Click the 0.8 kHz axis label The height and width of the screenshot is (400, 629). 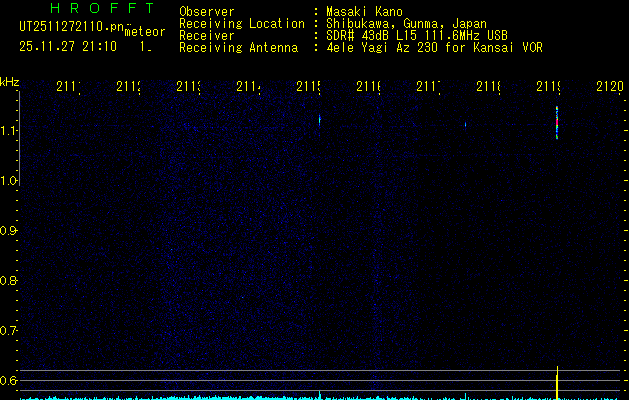click(9, 280)
